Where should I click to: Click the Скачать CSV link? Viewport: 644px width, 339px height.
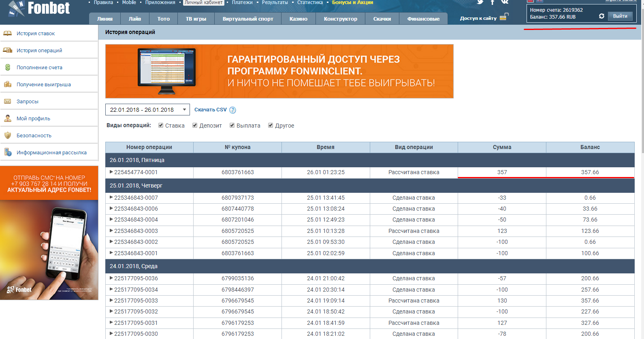click(210, 110)
